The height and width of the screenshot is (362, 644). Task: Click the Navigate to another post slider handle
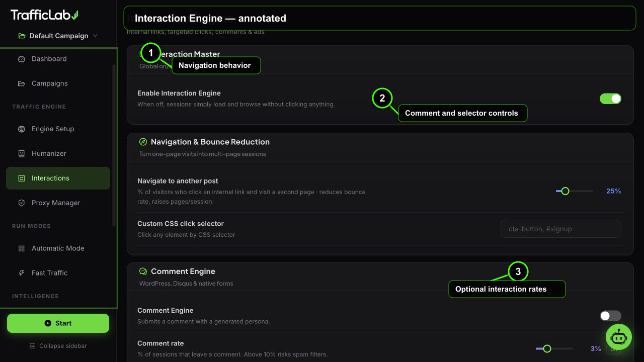[565, 191]
